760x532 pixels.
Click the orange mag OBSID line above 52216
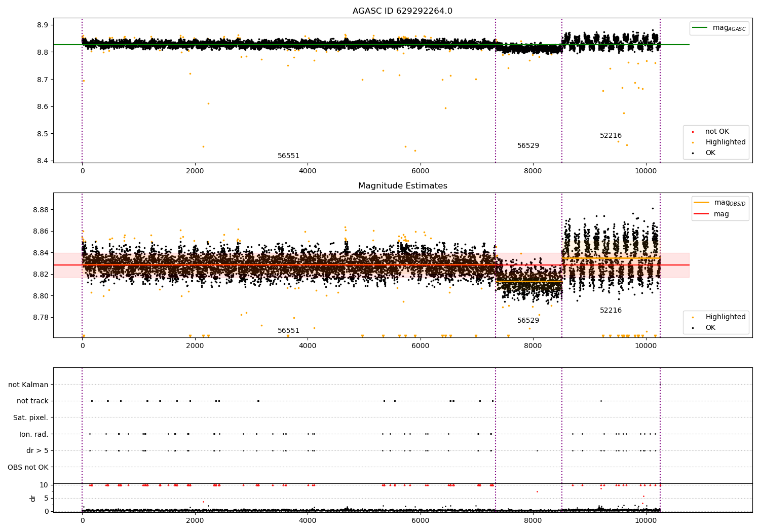coord(611,258)
